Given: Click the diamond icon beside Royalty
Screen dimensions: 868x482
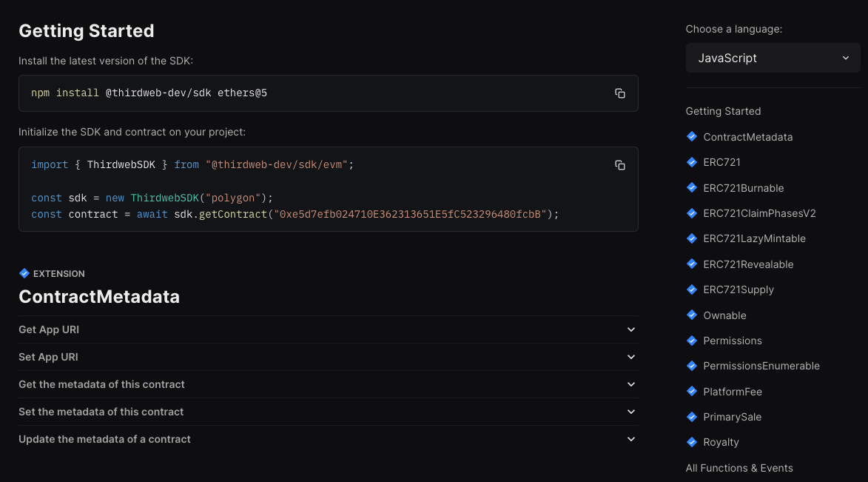Looking at the screenshot, I should click(691, 441).
